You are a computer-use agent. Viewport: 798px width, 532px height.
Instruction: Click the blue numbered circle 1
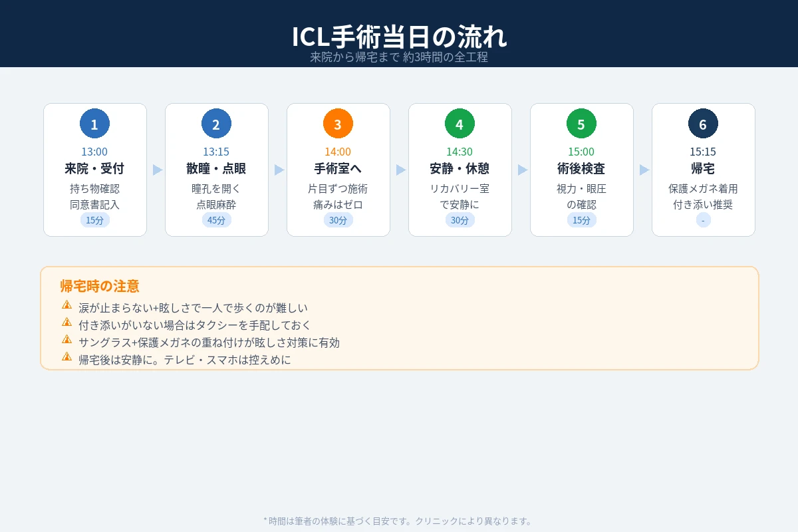[x=95, y=123]
